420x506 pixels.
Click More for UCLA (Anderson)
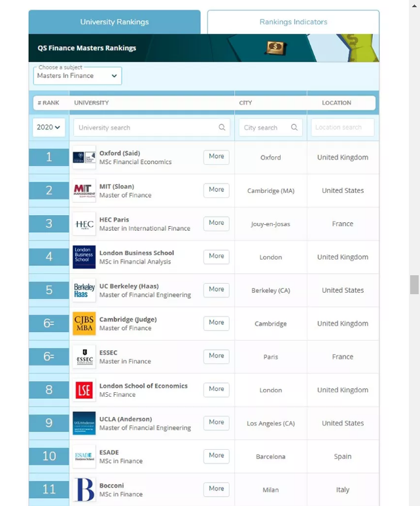click(217, 423)
